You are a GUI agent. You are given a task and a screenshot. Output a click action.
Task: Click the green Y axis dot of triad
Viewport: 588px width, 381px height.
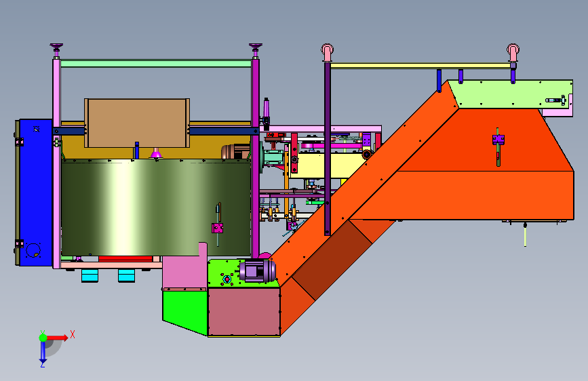pos(43,338)
